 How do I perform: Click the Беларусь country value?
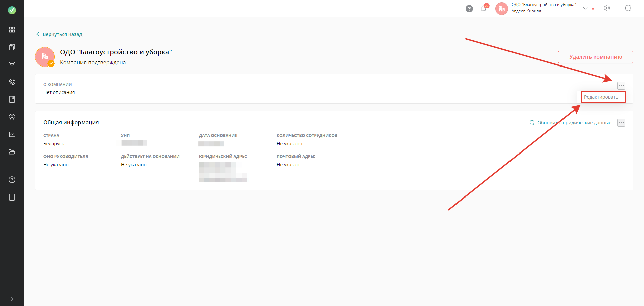point(54,144)
